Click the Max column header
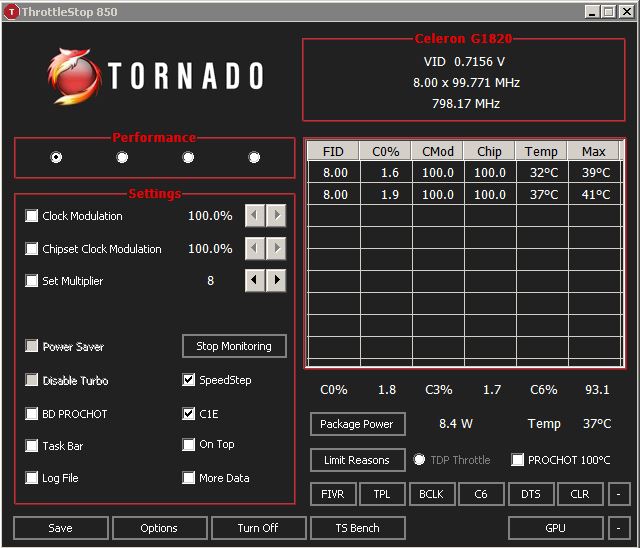 (x=593, y=151)
